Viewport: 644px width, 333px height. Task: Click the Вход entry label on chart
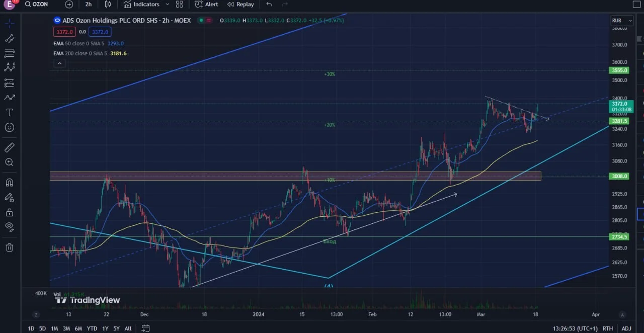tap(330, 241)
